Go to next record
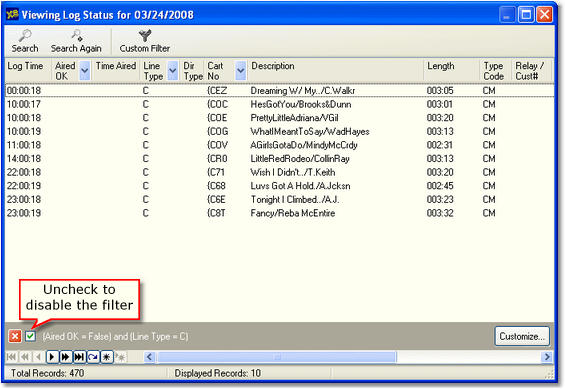Viewport: 565px width, 390px height. (x=52, y=357)
